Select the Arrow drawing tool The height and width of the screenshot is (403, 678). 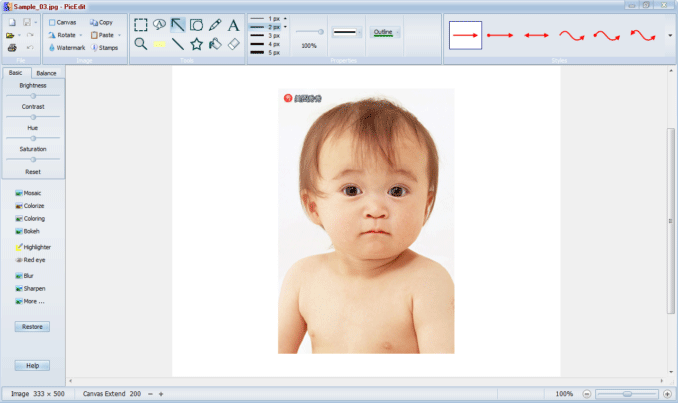pyautogui.click(x=178, y=25)
